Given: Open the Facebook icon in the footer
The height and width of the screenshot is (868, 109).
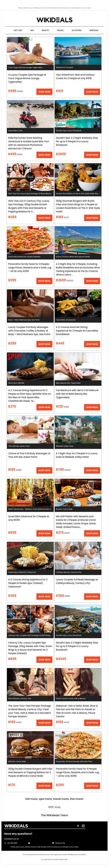Looking at the screenshot, I should coord(78,826).
